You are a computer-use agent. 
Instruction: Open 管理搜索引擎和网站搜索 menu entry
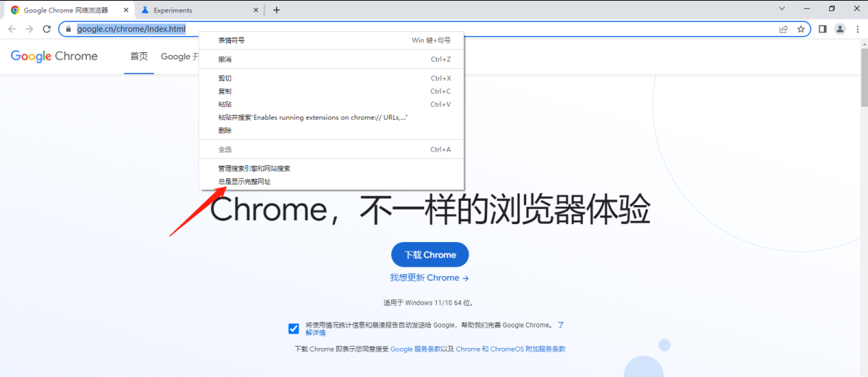tap(332, 168)
